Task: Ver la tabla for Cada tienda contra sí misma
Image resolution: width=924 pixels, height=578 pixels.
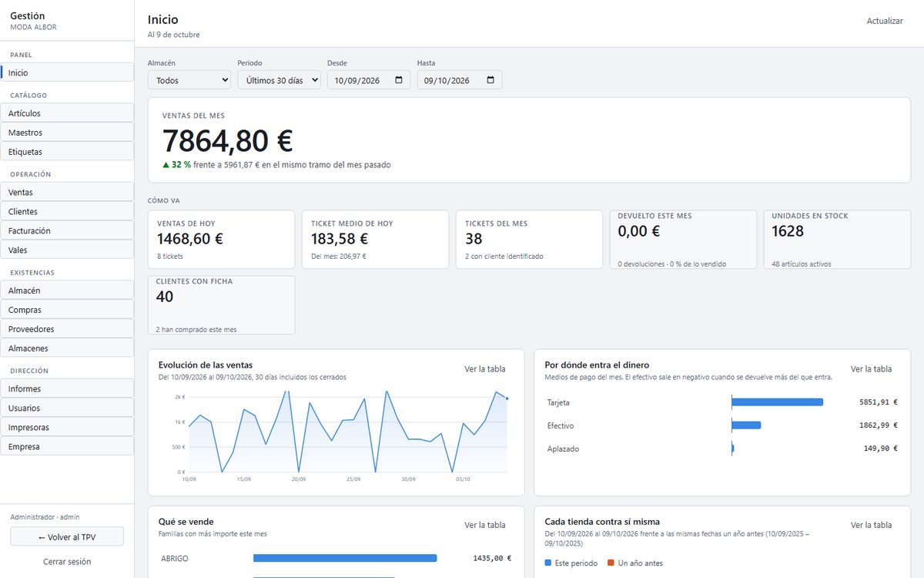Action: (871, 525)
